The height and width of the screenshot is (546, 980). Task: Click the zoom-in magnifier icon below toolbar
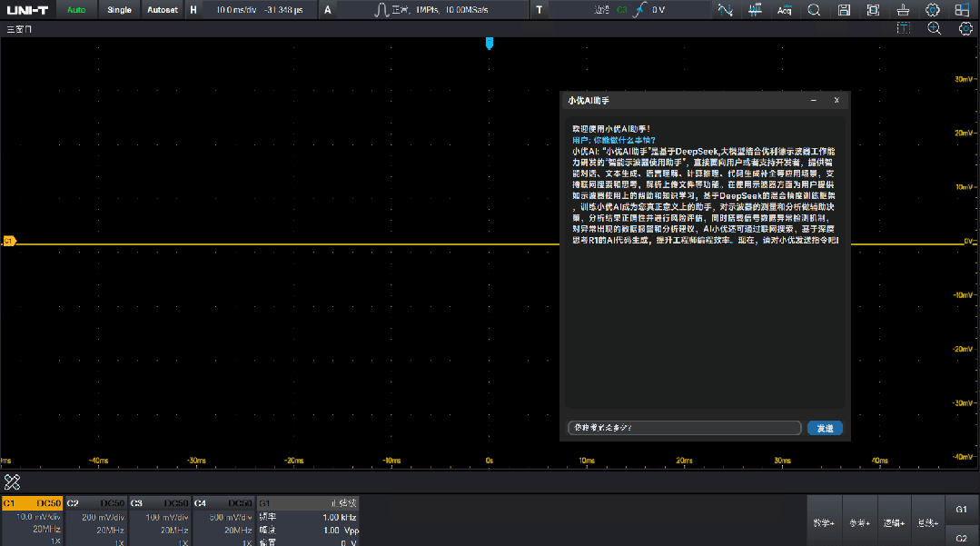pos(935,28)
